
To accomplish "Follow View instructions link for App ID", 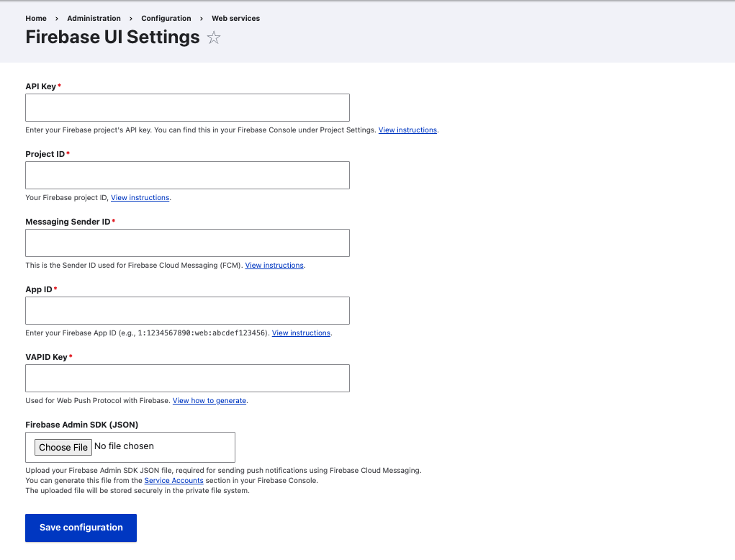I will tap(301, 333).
